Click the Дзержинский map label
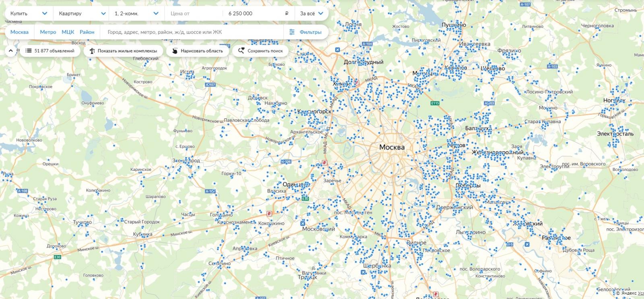The width and height of the screenshot is (644, 299). (454, 208)
